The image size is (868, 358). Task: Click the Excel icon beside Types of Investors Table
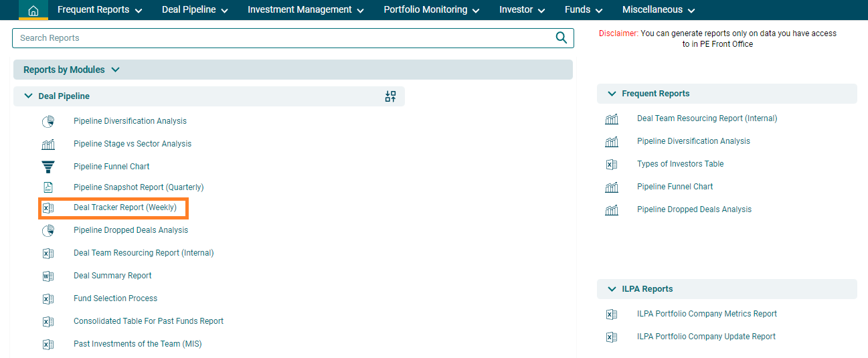click(611, 164)
